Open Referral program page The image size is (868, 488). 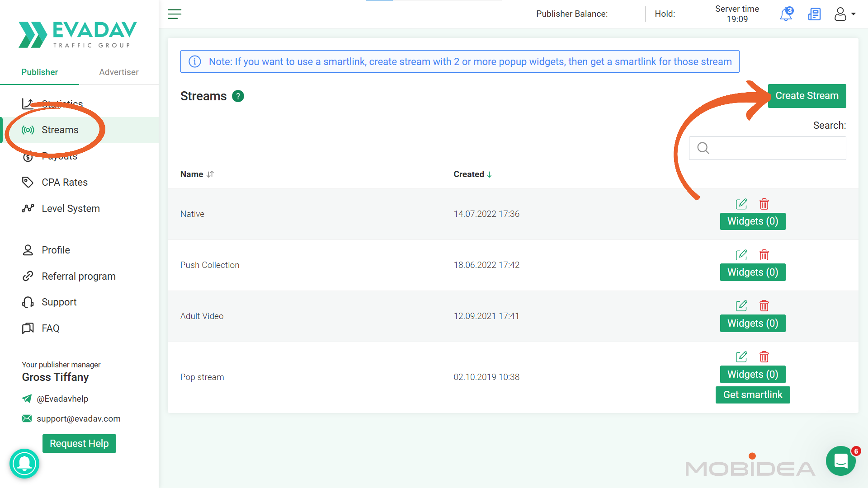[80, 277]
